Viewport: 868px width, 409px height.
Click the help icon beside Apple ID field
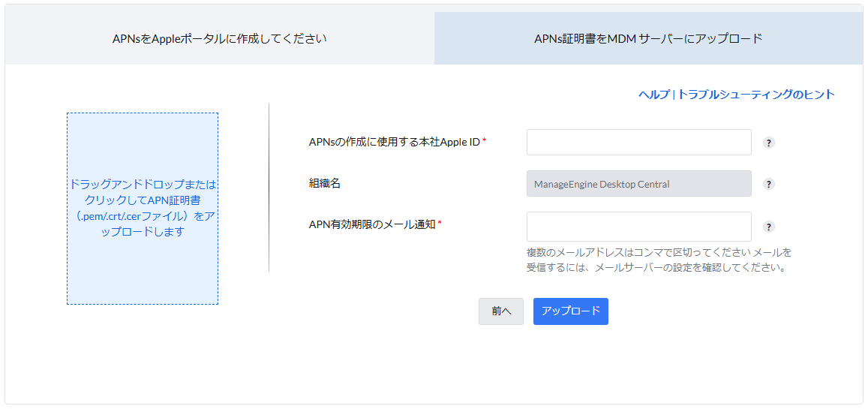point(768,143)
